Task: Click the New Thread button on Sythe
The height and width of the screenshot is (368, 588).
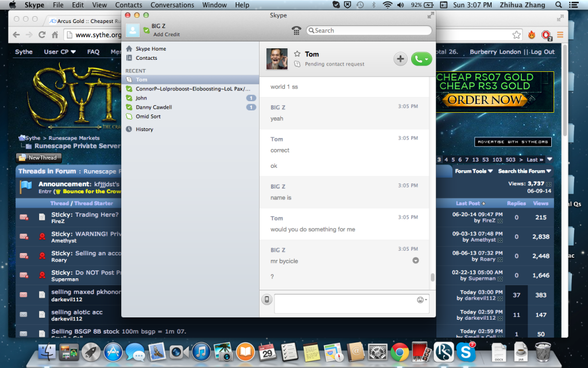Action: tap(38, 158)
